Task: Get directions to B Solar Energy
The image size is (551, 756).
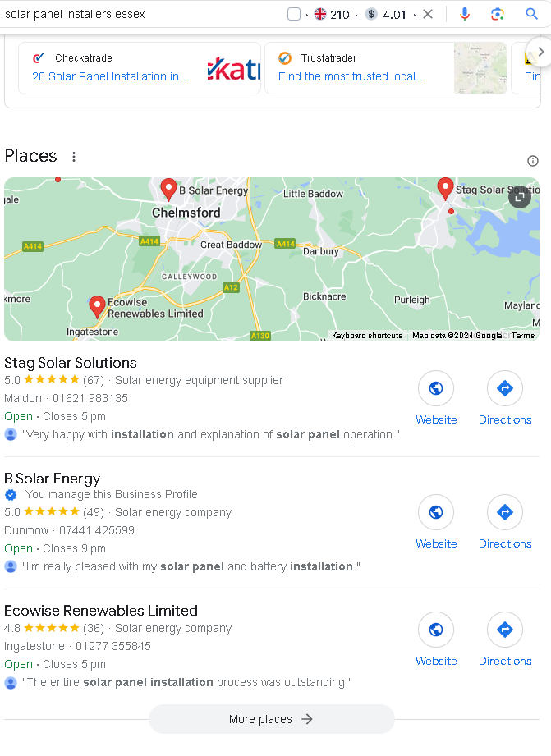Action: (x=505, y=511)
